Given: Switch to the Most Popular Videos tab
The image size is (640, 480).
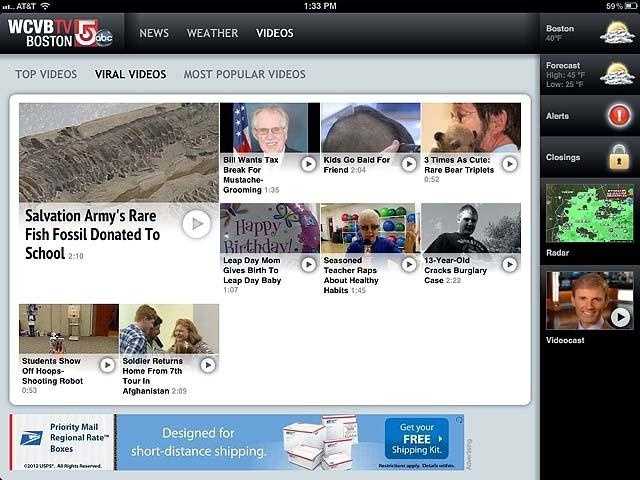Looking at the screenshot, I should [x=244, y=74].
